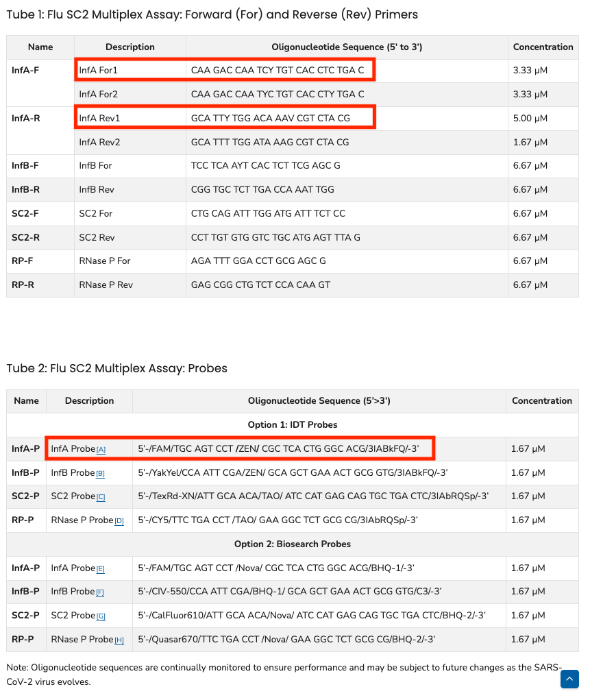Viewport: 590px width, 700px height.
Task: Click the TexRd-XN SC2 probe sequence
Action: click(x=313, y=496)
